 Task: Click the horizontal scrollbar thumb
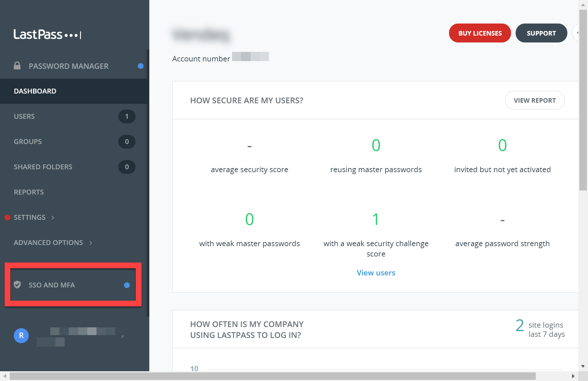click(x=273, y=376)
